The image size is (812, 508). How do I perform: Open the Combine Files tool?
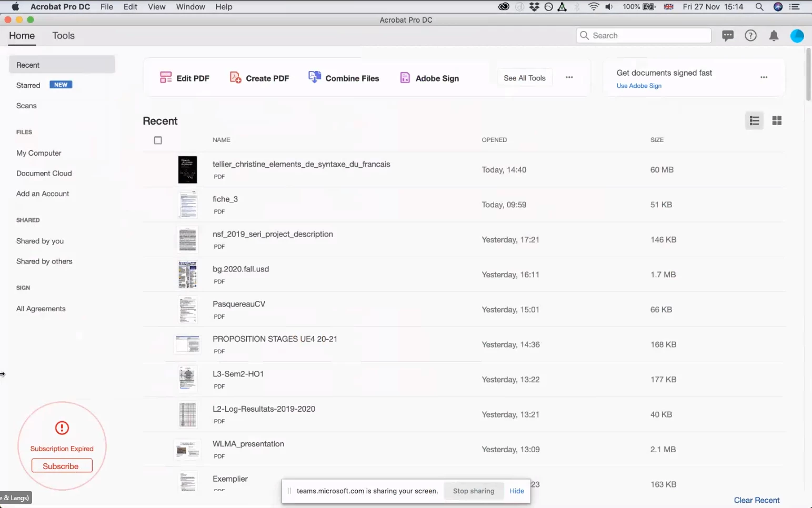coord(344,78)
